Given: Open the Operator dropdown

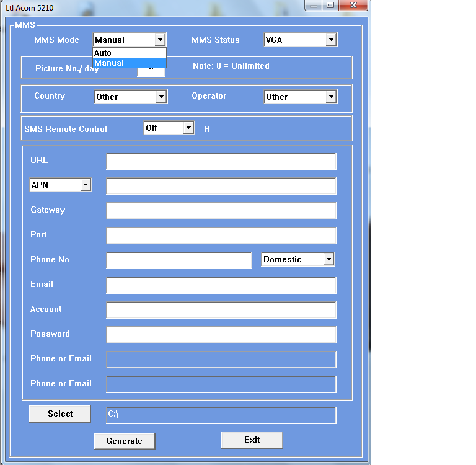Looking at the screenshot, I should coord(331,97).
